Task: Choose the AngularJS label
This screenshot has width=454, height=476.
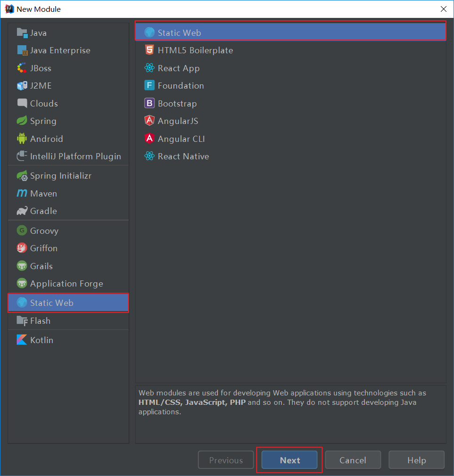Action: coord(178,121)
